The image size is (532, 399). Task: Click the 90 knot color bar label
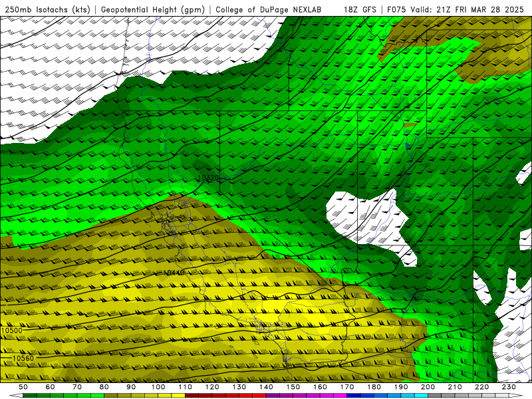pyautogui.click(x=131, y=387)
